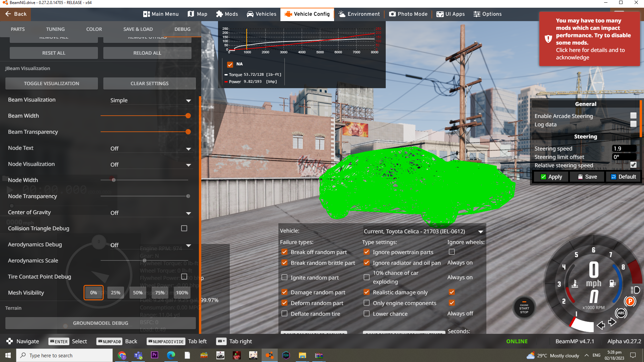Open Adobe Premiere Pro from taskbar
Viewport: 644px width, 362px height.
coord(155,355)
